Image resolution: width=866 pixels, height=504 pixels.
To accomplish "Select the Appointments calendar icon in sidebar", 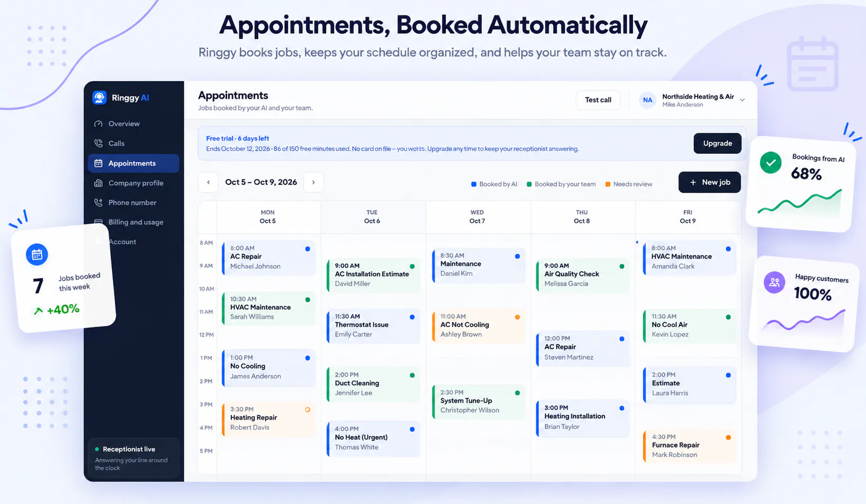I will 98,163.
